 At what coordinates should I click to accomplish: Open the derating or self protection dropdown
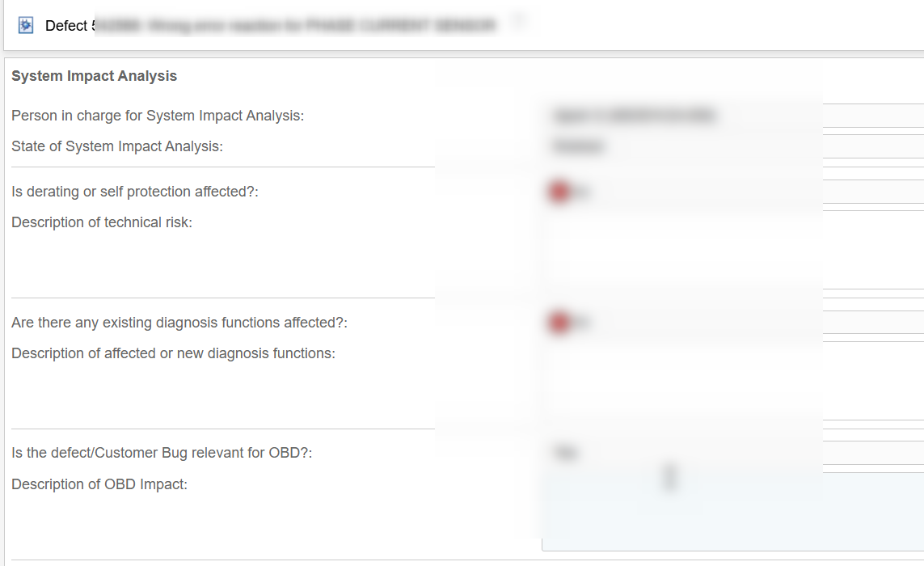coord(732,192)
